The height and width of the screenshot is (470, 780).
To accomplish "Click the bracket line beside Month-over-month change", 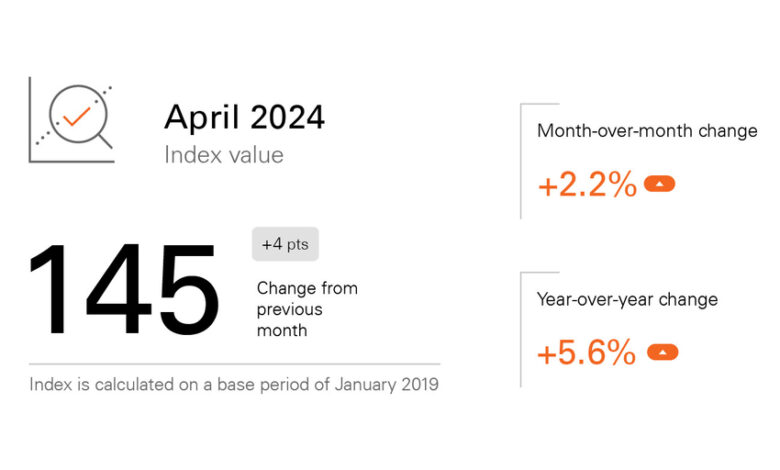I will (x=521, y=160).
